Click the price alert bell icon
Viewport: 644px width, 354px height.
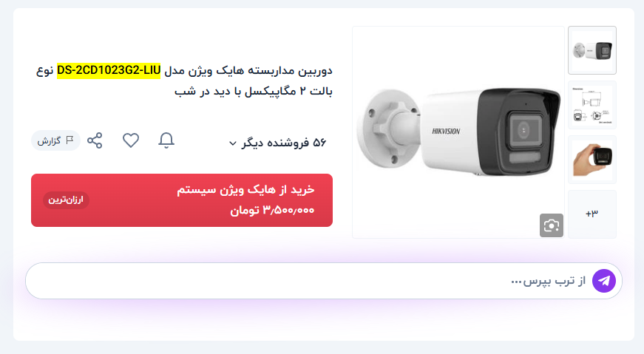coord(166,140)
